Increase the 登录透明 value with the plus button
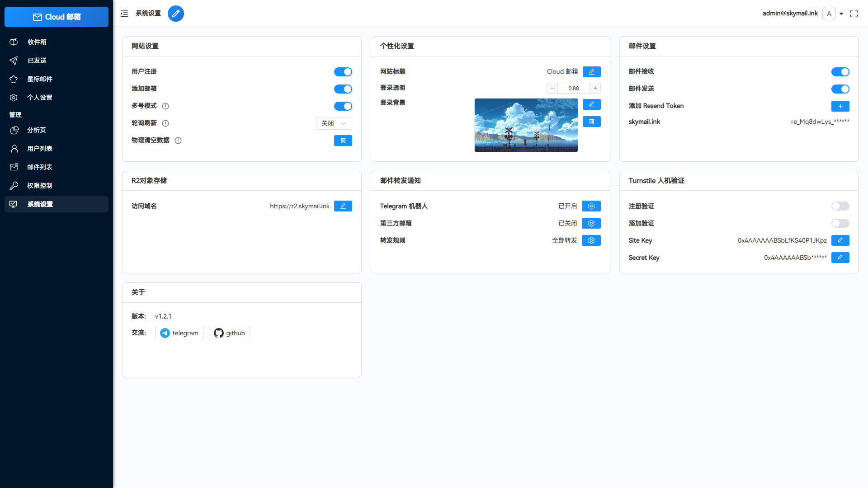Screen dimensions: 868x488 (x=595, y=88)
